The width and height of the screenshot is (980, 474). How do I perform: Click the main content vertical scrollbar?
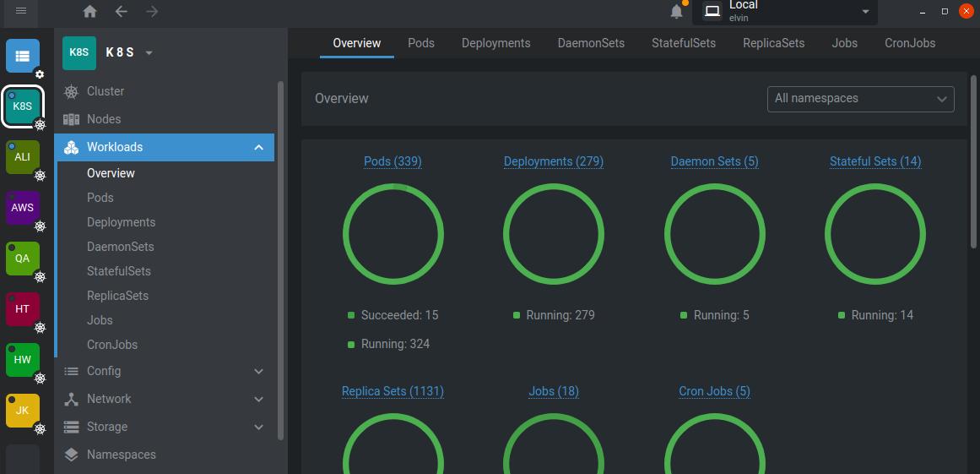coord(973,161)
